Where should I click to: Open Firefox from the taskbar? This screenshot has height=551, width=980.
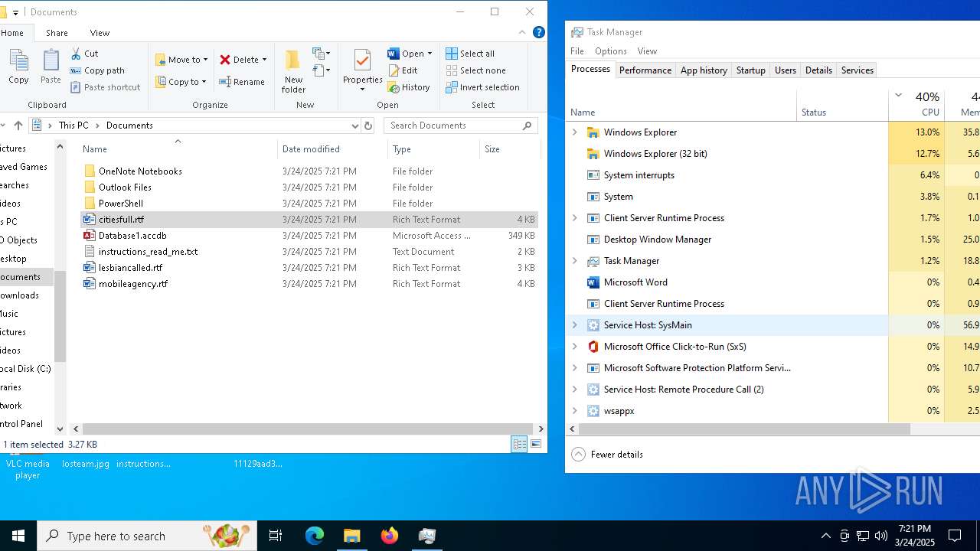pyautogui.click(x=390, y=536)
